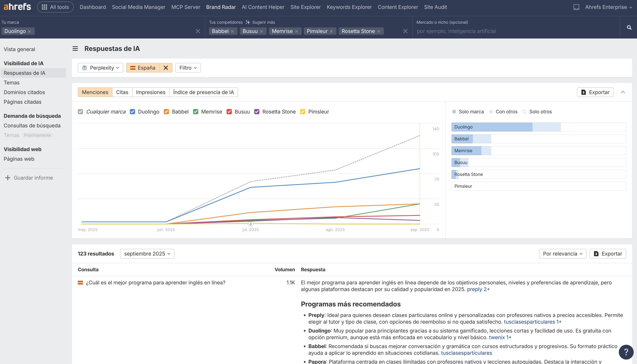Screen dimensions: 637x364
Task: Open the Perplexity platform dropdown
Action: click(100, 68)
